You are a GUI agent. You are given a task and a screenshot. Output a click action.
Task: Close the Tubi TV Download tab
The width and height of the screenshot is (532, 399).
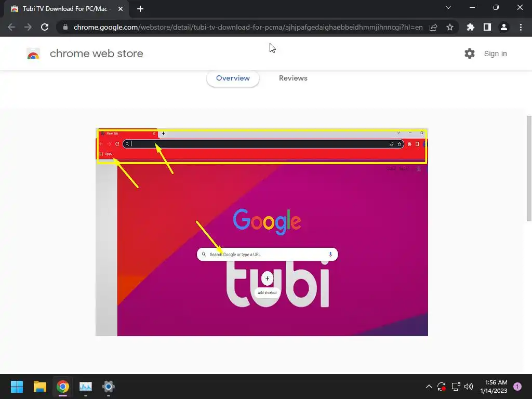[x=121, y=9]
